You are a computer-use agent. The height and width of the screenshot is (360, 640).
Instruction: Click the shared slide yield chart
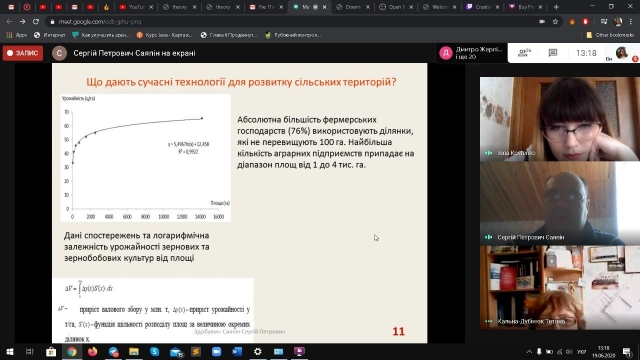coord(145,158)
